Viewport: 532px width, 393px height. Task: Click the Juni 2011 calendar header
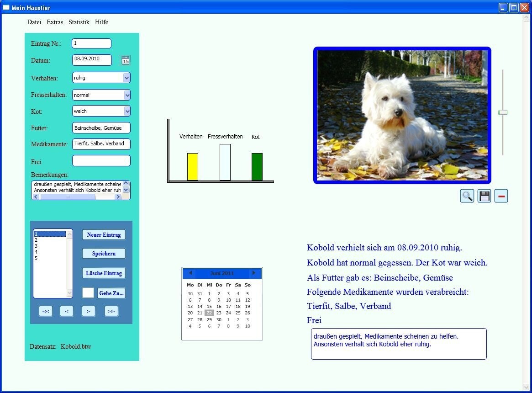(x=222, y=273)
